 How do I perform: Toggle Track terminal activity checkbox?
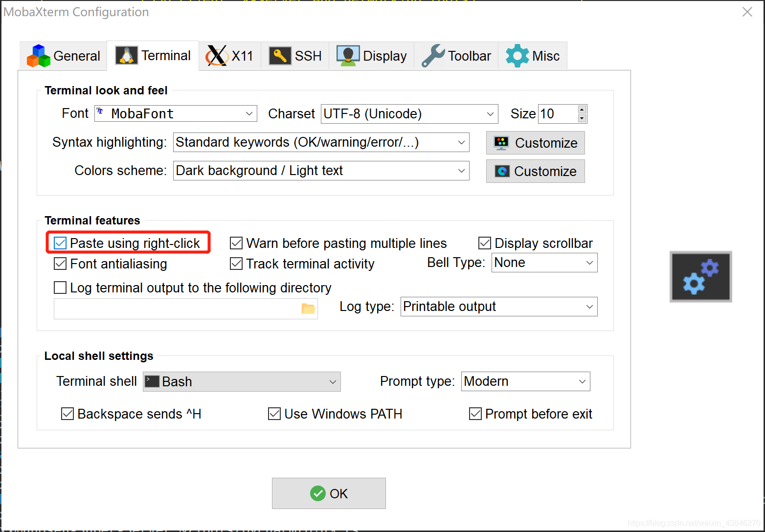point(236,264)
